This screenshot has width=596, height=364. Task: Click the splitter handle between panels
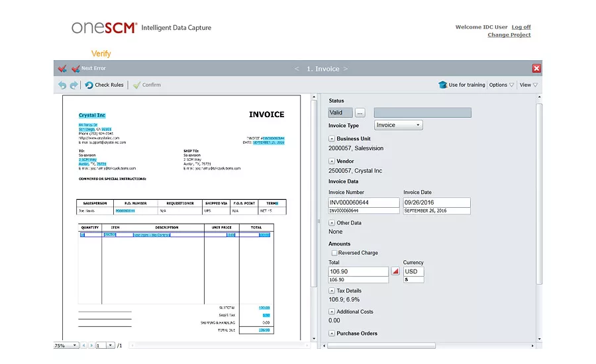click(x=319, y=221)
